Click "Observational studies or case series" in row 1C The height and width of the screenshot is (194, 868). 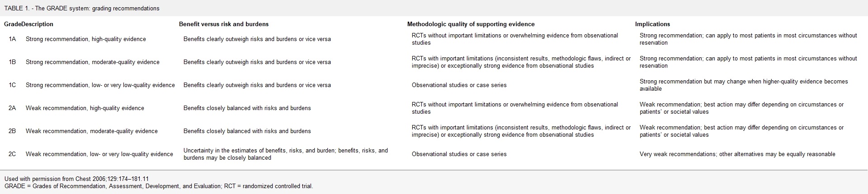[x=459, y=85]
